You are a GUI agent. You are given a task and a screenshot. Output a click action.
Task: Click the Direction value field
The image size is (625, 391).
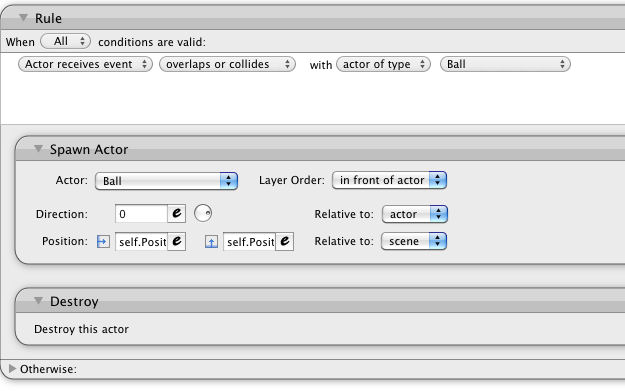coord(141,214)
